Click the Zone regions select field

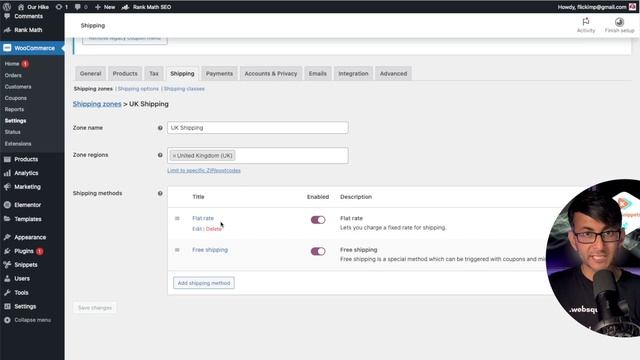(258, 156)
